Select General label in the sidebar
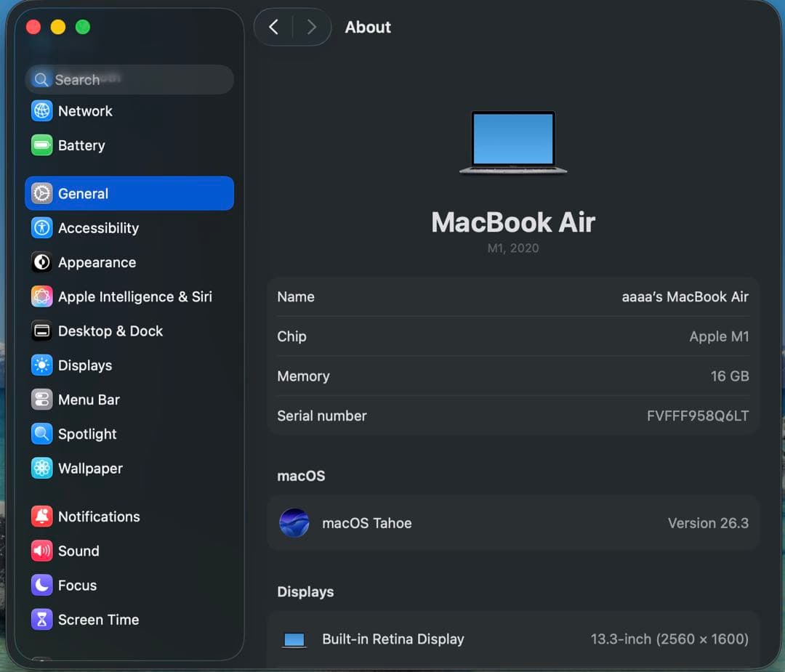 [83, 194]
